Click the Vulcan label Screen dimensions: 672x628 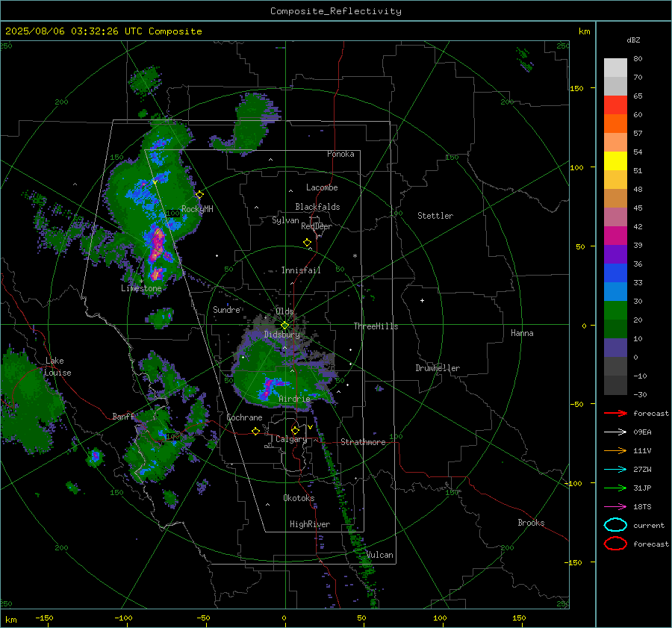[379, 555]
